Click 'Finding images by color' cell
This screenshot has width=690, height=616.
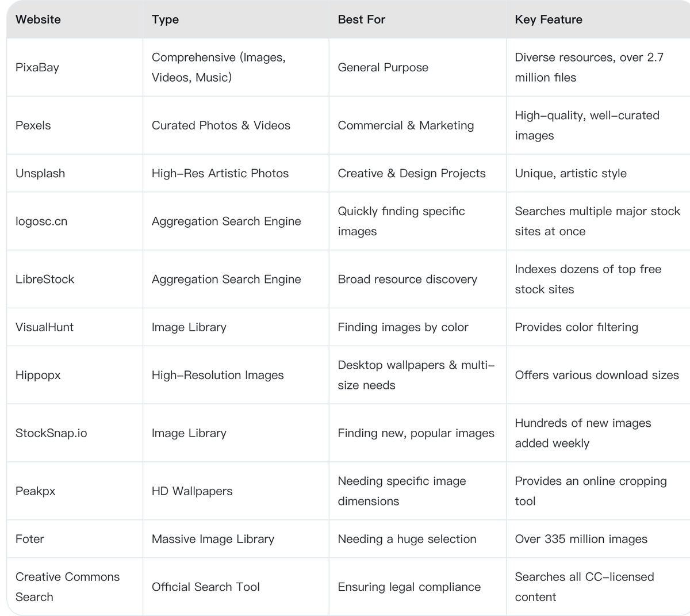[x=402, y=327]
